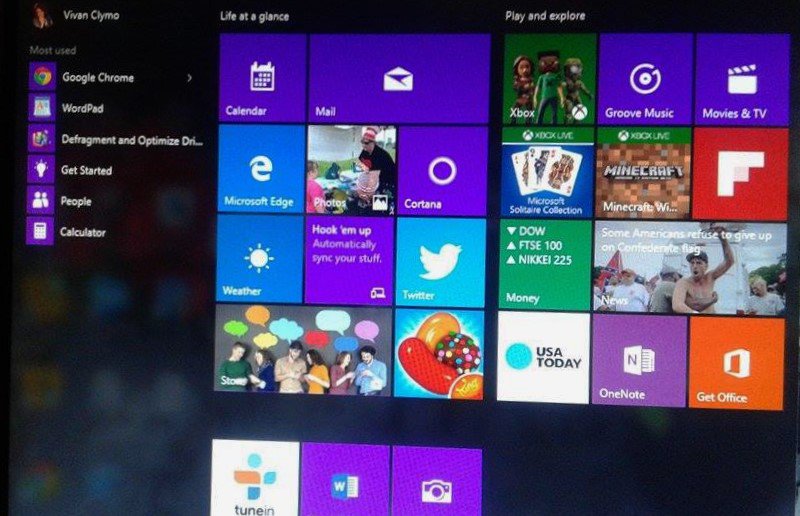The image size is (800, 516).
Task: Open the Twitter tile
Action: click(440, 262)
